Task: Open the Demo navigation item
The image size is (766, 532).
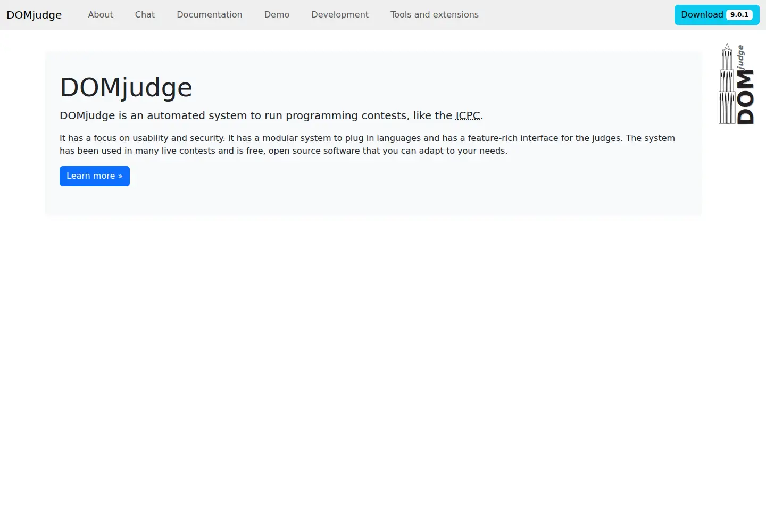Action: [x=277, y=15]
